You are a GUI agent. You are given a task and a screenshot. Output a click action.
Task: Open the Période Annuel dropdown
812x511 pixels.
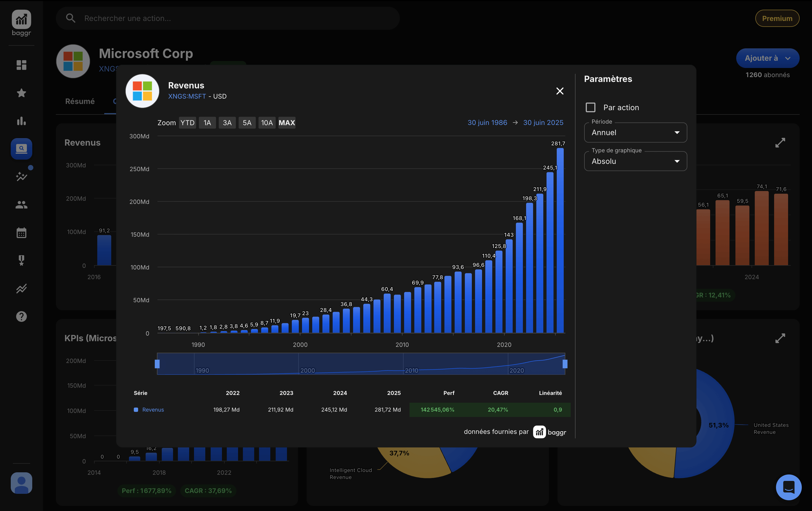635,132
